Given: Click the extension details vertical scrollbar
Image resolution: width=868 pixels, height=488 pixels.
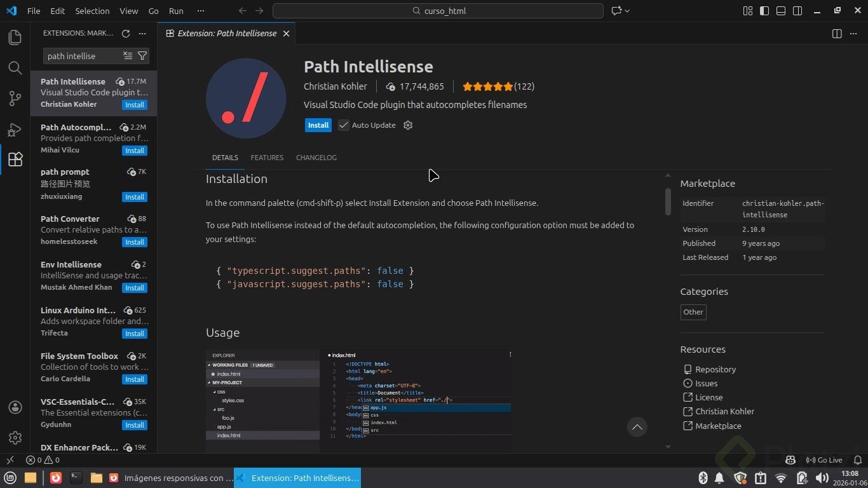Looking at the screenshot, I should [x=668, y=201].
